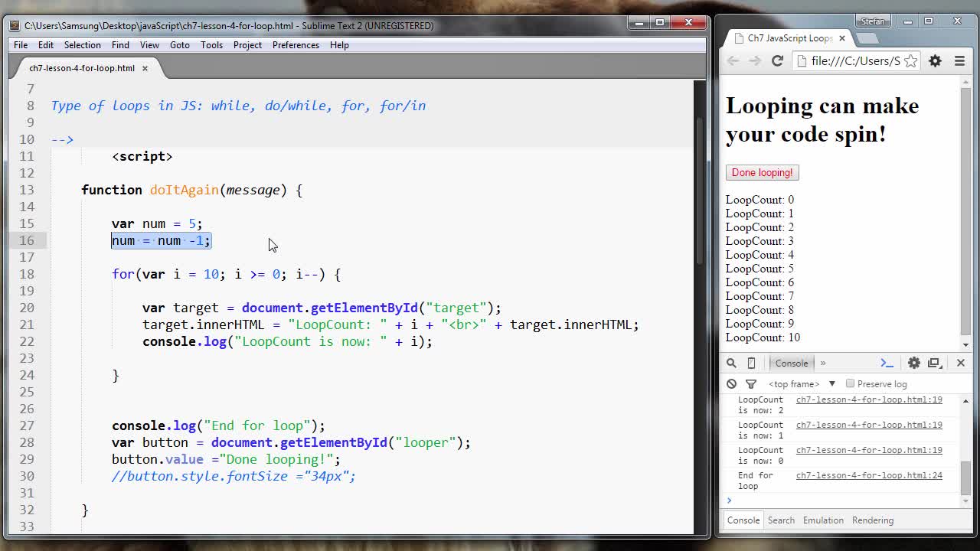Click the DevTools inspect element magnifier icon

731,363
